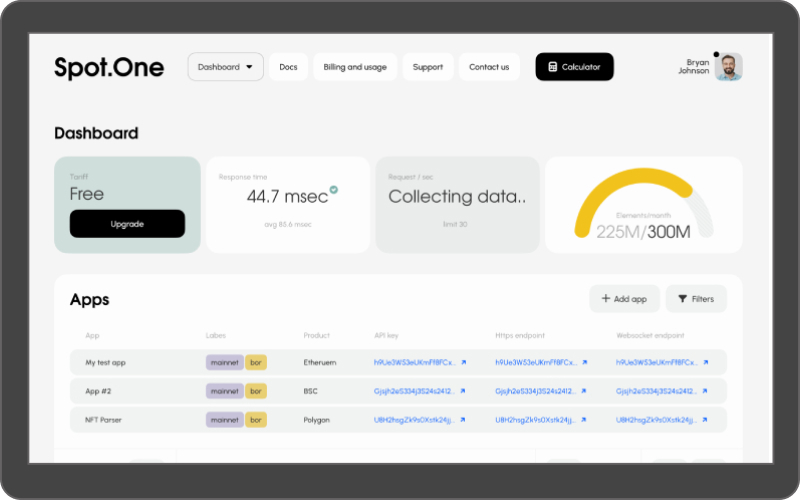Click the Etheruem product cell
800x500 pixels.
click(320, 362)
